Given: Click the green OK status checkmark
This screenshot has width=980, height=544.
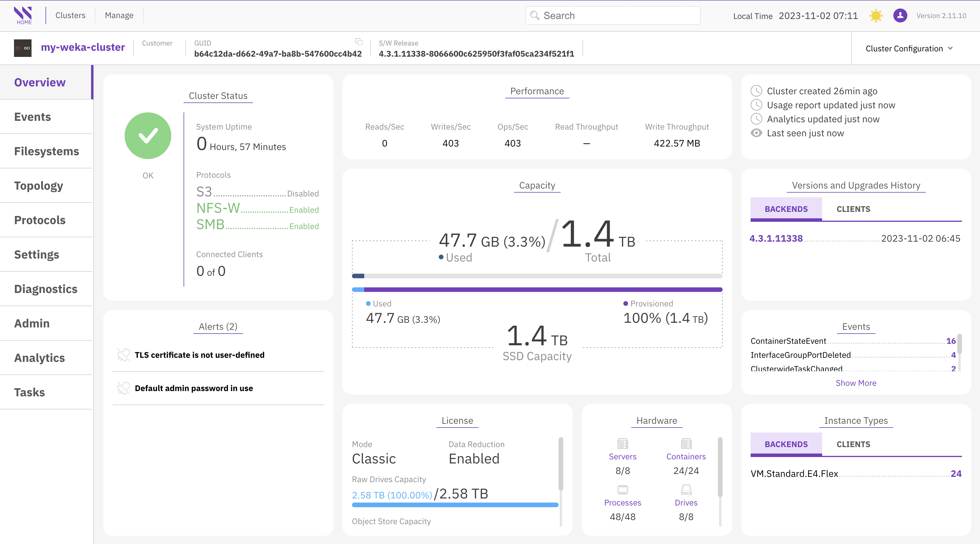Looking at the screenshot, I should tap(148, 136).
